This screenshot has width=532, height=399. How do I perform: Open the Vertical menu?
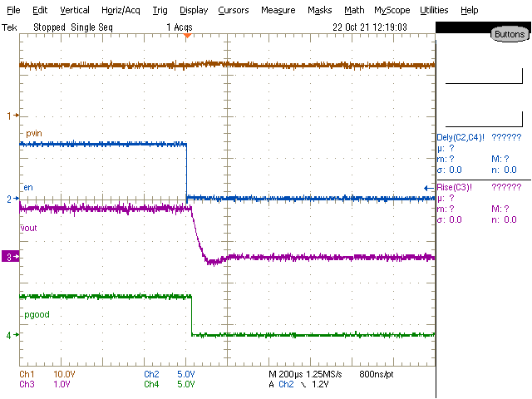point(75,10)
